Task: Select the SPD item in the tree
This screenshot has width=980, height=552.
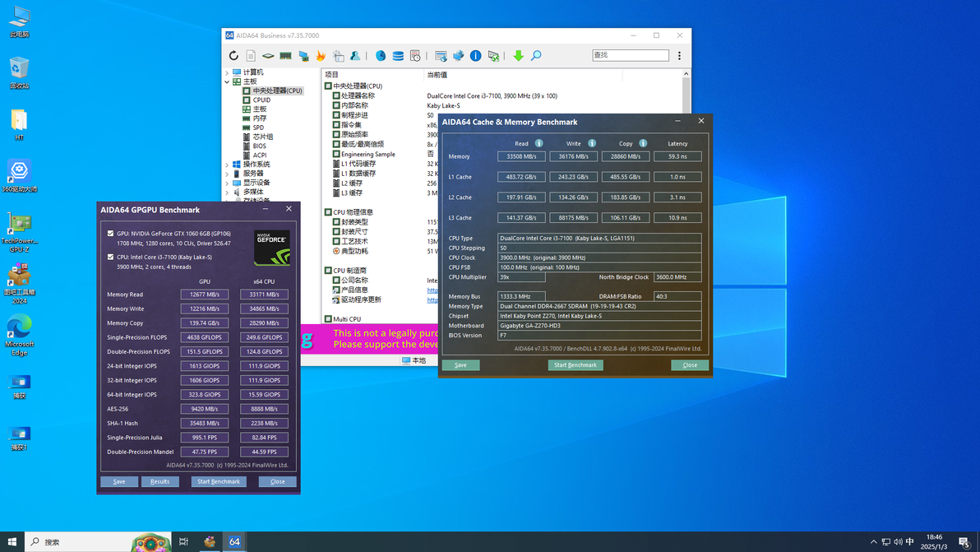Action: click(x=258, y=128)
